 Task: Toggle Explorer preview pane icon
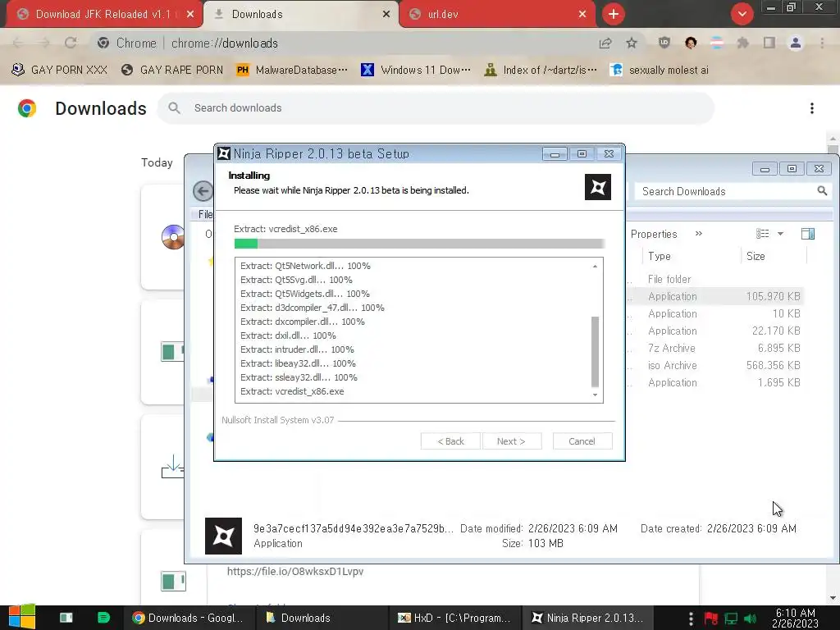click(808, 234)
